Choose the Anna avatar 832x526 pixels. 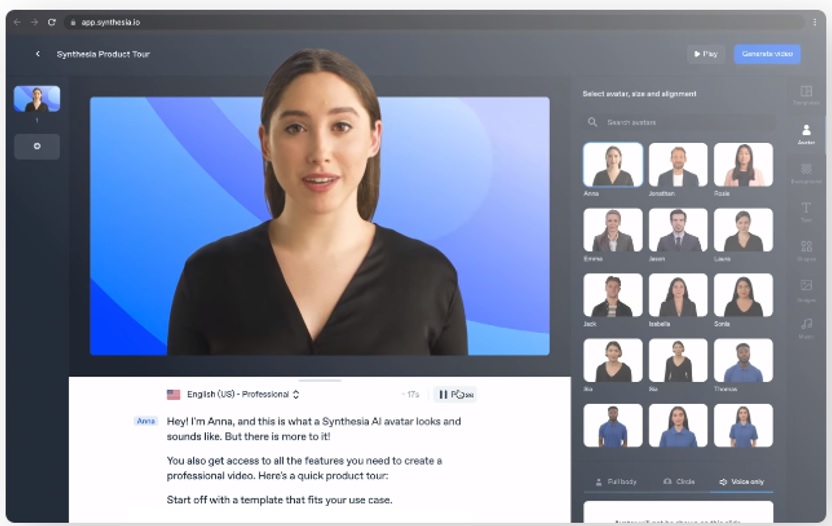(x=613, y=165)
